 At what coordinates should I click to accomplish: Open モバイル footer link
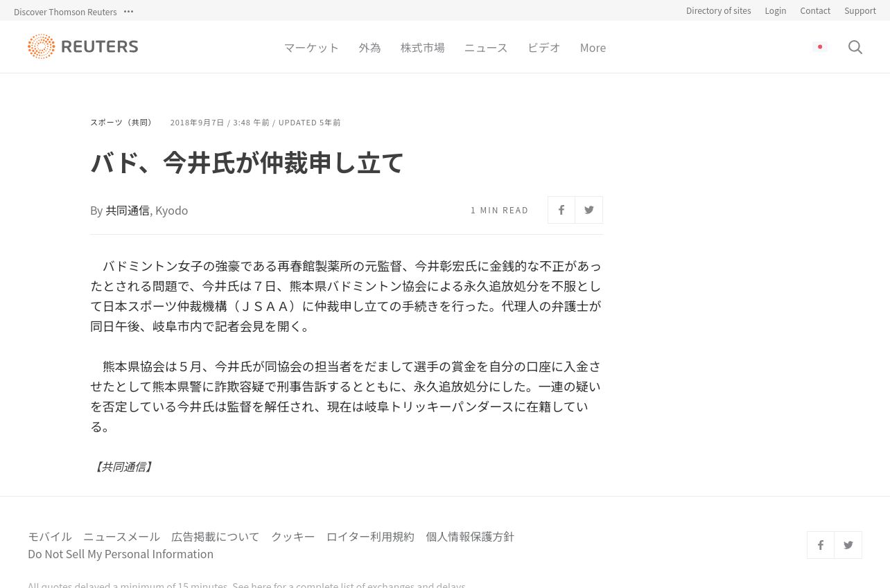point(50,536)
